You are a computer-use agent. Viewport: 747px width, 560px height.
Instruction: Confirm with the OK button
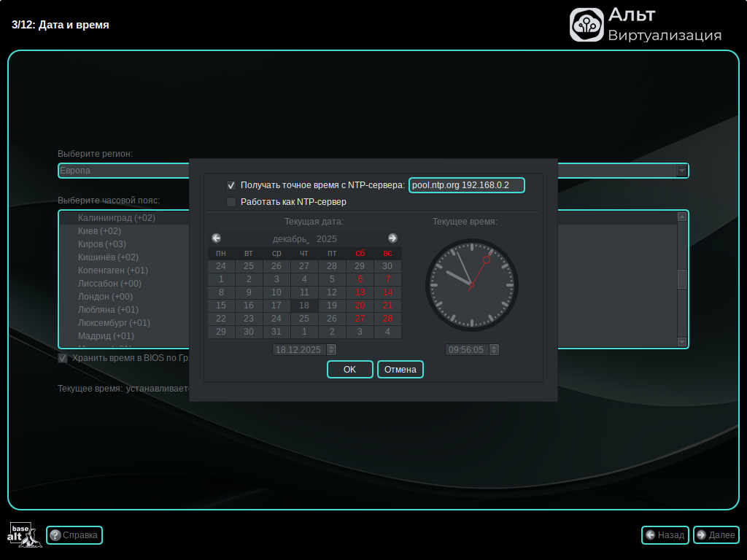pos(349,370)
